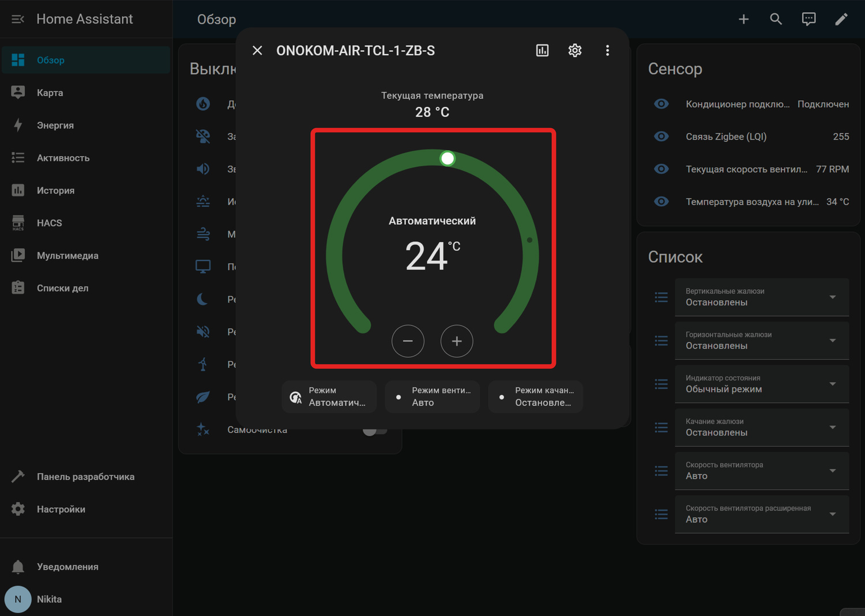
Task: Toggle the Самоочистка switch
Action: pyautogui.click(x=374, y=430)
